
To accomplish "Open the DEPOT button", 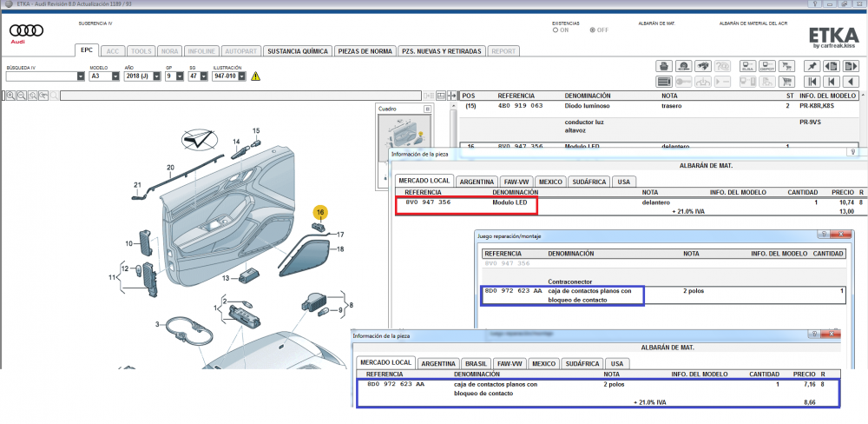I will pos(766,66).
